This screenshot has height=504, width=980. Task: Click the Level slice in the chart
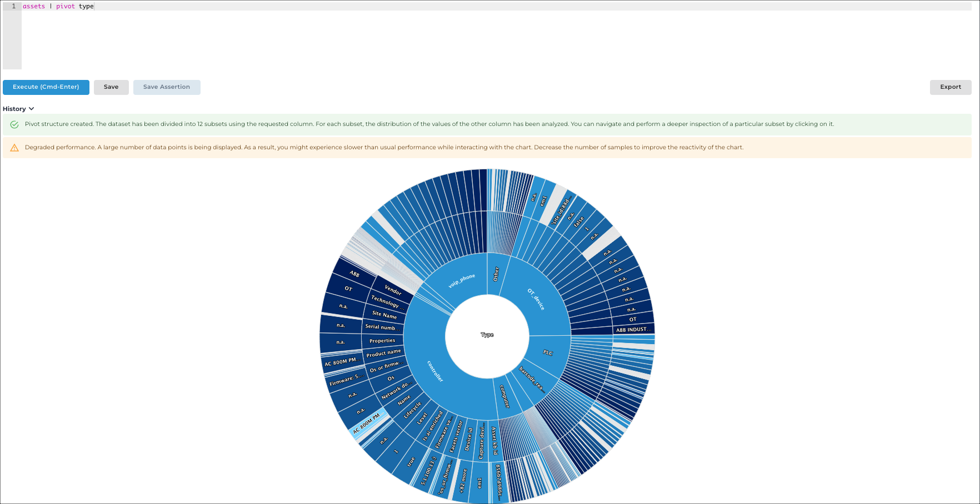(x=422, y=419)
